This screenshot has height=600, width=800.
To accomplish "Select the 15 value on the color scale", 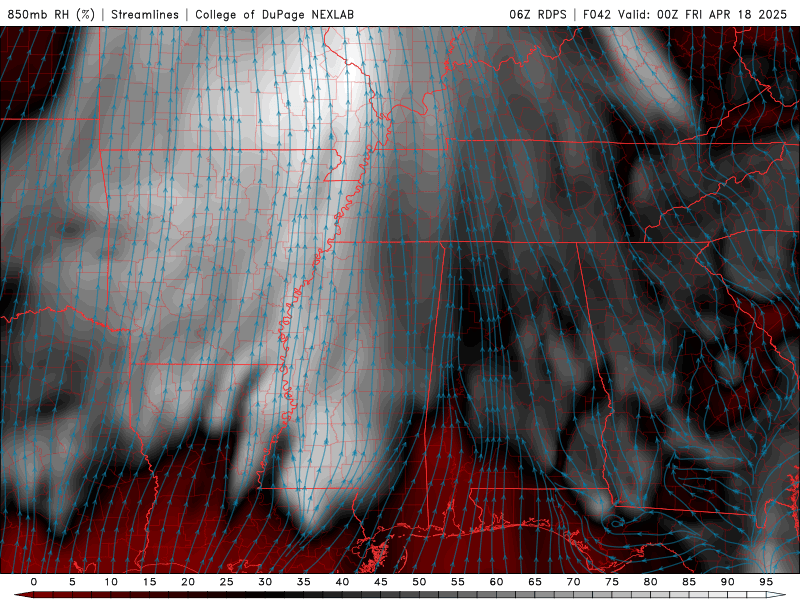I will click(149, 582).
